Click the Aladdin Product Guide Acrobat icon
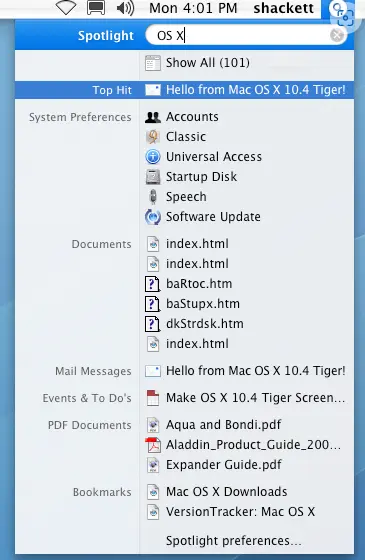365x560 pixels. click(x=153, y=445)
